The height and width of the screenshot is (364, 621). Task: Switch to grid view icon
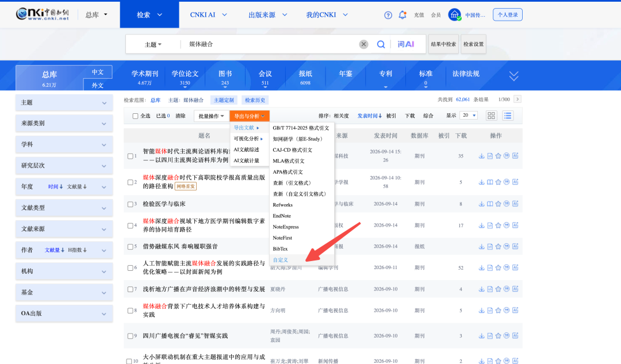[491, 116]
